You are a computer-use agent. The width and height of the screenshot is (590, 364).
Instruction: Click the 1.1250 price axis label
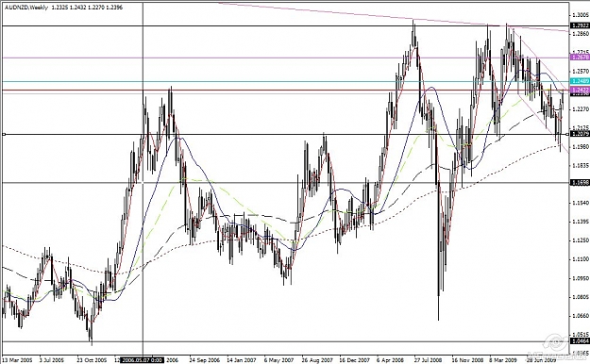point(581,240)
